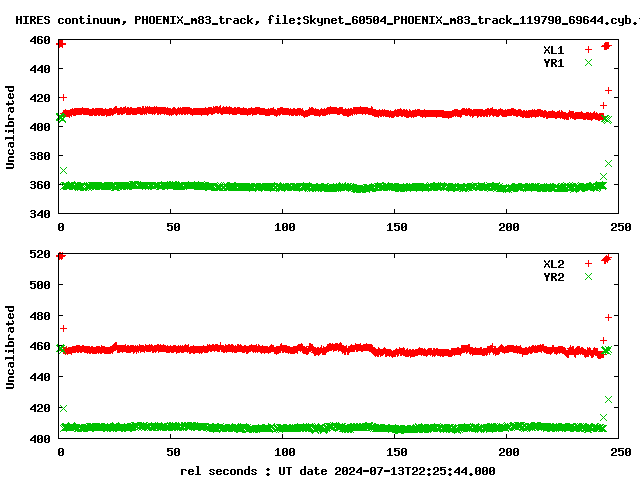Select the YR1 legend label
Viewport: 640px width, 480px height.
tap(553, 63)
